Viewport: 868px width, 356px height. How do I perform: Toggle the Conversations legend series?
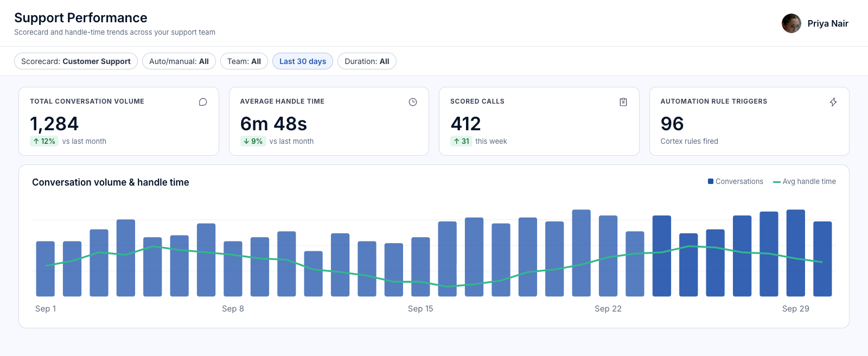pyautogui.click(x=736, y=181)
